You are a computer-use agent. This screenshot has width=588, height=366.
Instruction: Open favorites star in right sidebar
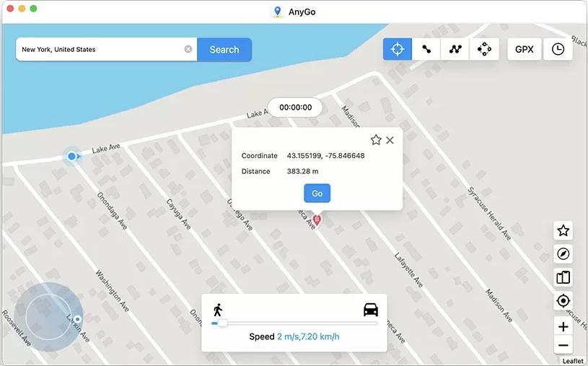(x=563, y=231)
